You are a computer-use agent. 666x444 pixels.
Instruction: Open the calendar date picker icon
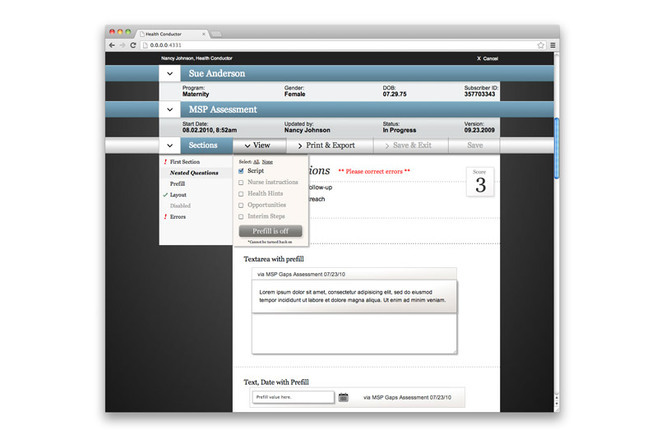click(x=343, y=397)
